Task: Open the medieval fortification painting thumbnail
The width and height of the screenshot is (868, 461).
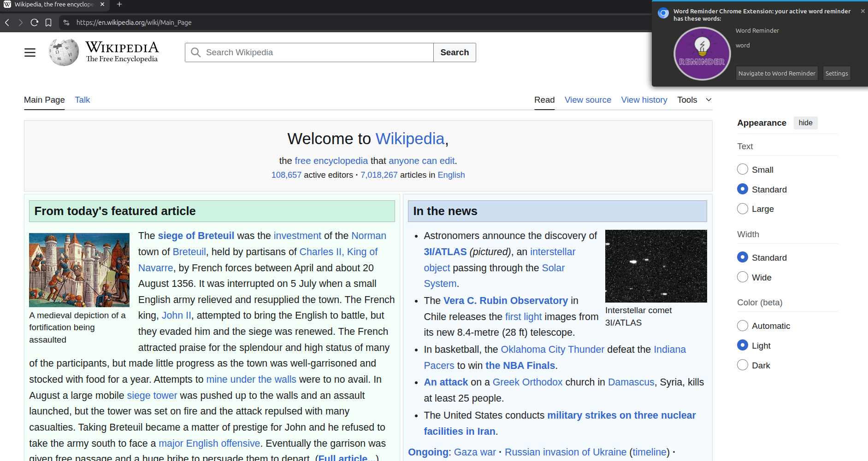Action: click(x=79, y=270)
